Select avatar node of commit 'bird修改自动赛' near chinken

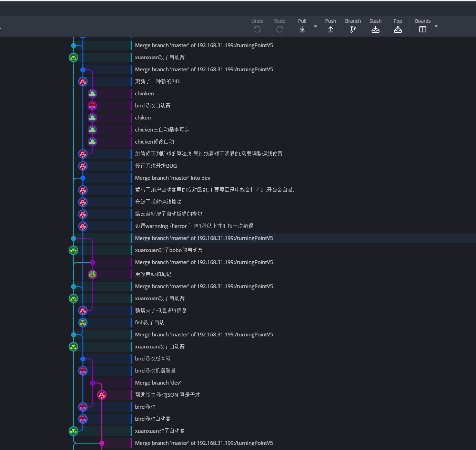pyautogui.click(x=92, y=106)
